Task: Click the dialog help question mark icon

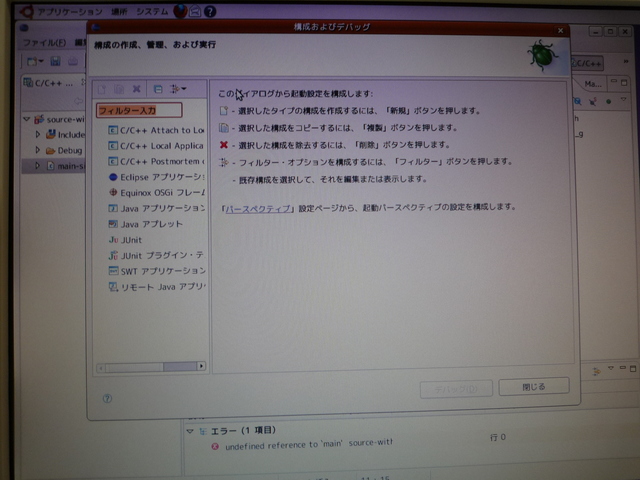Action: (x=107, y=398)
